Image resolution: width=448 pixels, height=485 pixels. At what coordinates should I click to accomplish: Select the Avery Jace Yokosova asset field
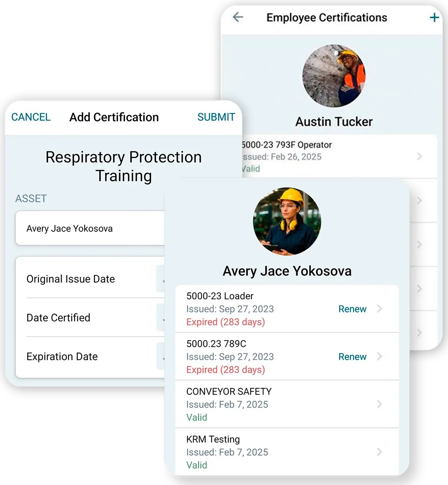tap(90, 228)
